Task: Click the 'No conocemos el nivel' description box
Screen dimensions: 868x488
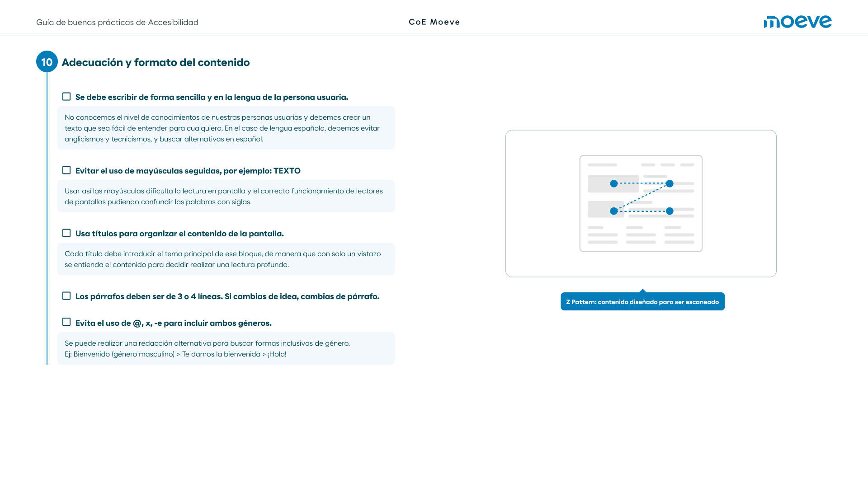Action: pyautogui.click(x=226, y=128)
